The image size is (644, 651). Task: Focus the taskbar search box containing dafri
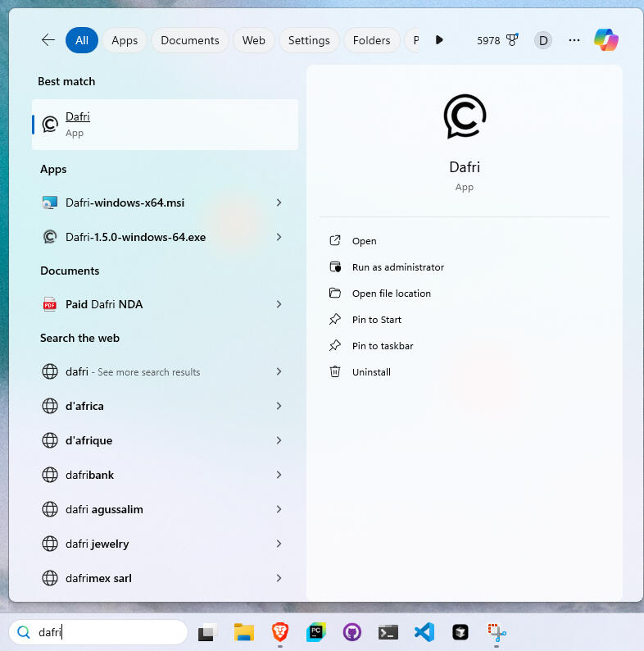pyautogui.click(x=98, y=632)
